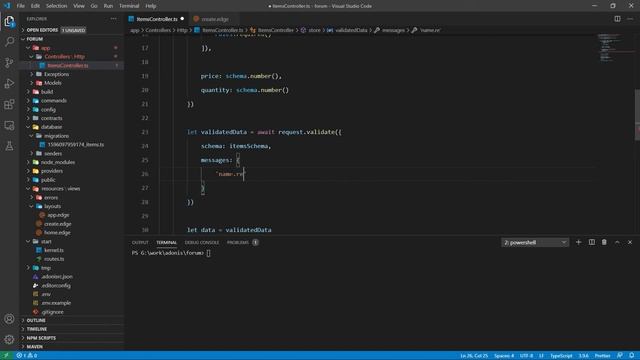Viewport: 640px width, 360px height.
Task: Expand the Outline section
Action: coord(36,320)
